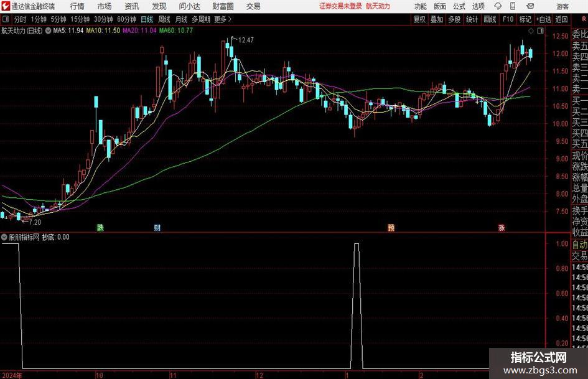Click the diamond icon above the price axis

click(531, 31)
